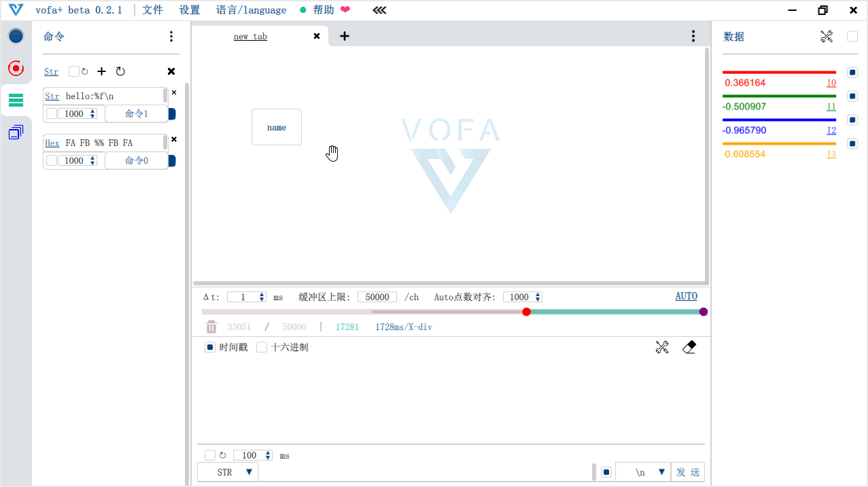The width and height of the screenshot is (868, 487).
Task: Check the select-all box in 数据 header
Action: pos(852,37)
